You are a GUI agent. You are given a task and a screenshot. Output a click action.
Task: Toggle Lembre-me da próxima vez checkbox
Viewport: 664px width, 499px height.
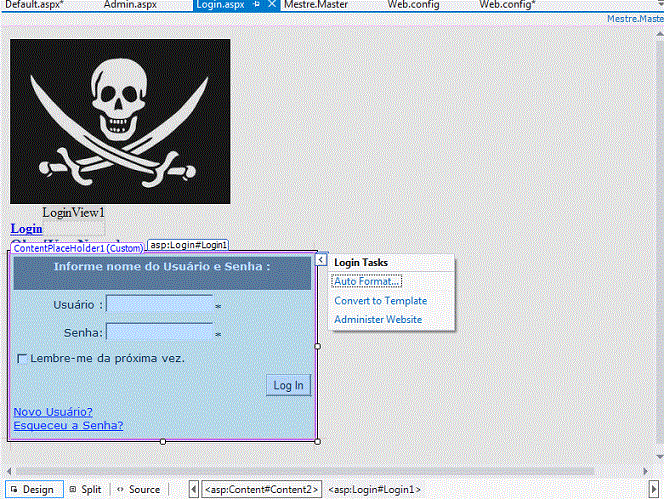tap(22, 359)
